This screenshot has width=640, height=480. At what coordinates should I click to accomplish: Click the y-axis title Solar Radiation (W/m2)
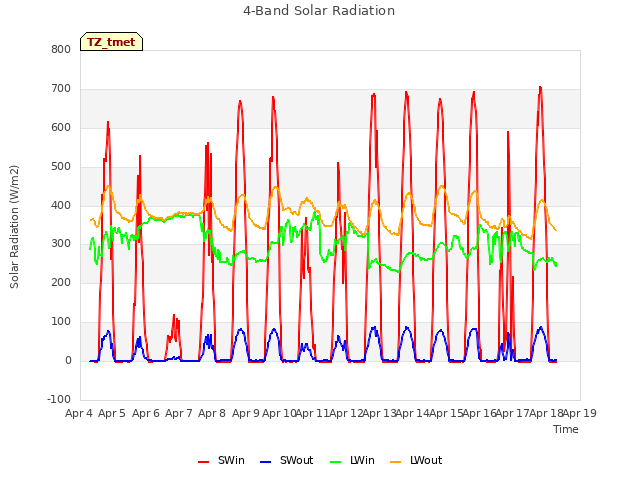(x=14, y=227)
